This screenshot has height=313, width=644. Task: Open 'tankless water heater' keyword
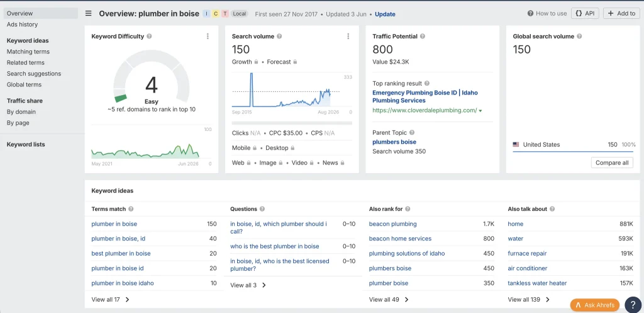[x=537, y=283]
